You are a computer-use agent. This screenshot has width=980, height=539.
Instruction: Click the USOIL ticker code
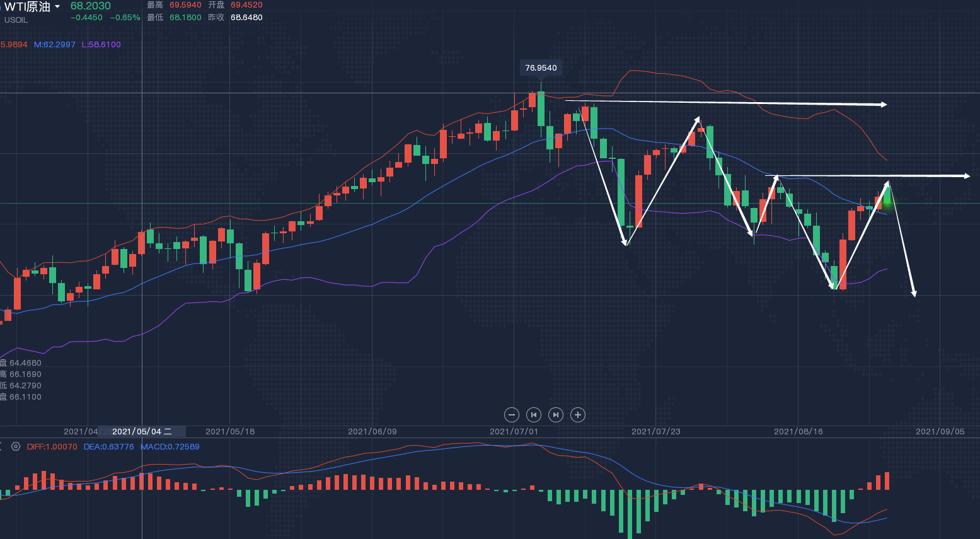(x=16, y=20)
